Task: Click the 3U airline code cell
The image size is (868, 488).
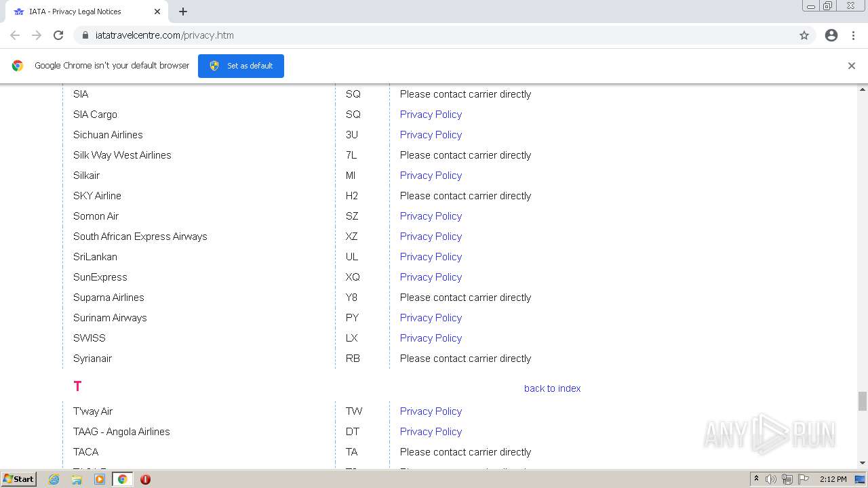Action: coord(352,135)
